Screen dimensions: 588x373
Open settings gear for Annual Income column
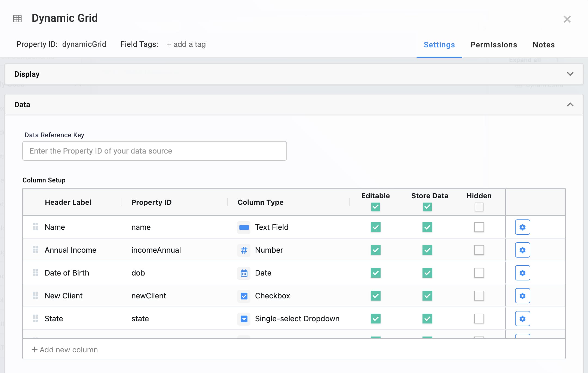pos(522,250)
